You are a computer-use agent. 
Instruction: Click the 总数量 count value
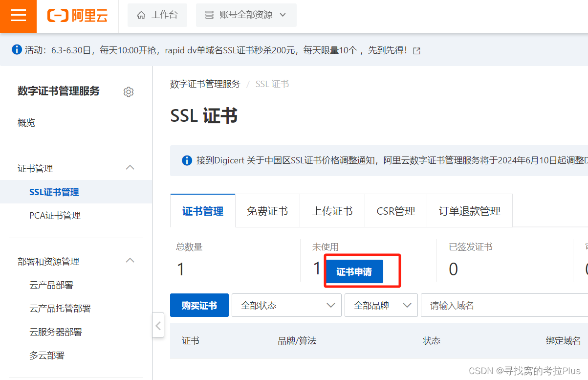point(181,268)
